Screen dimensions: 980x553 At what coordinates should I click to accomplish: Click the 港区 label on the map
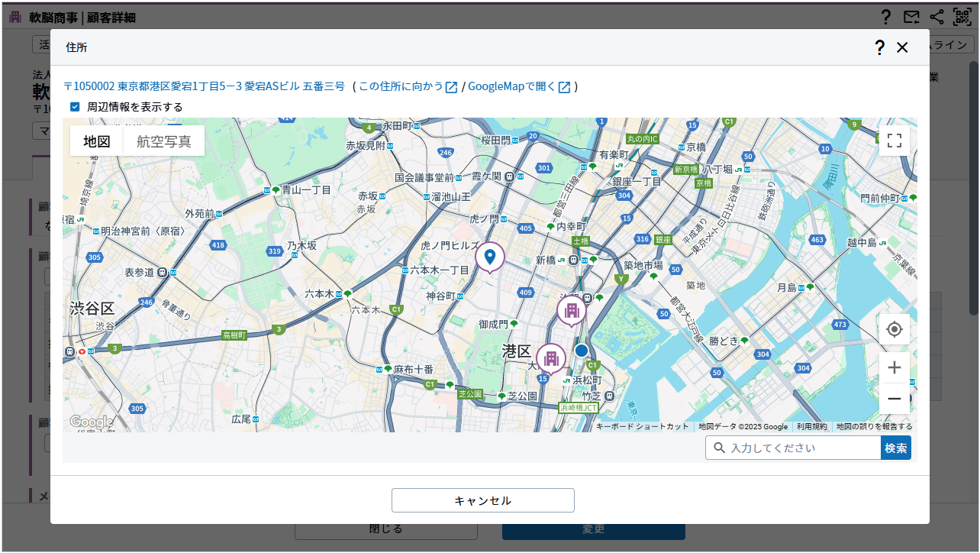tap(517, 351)
